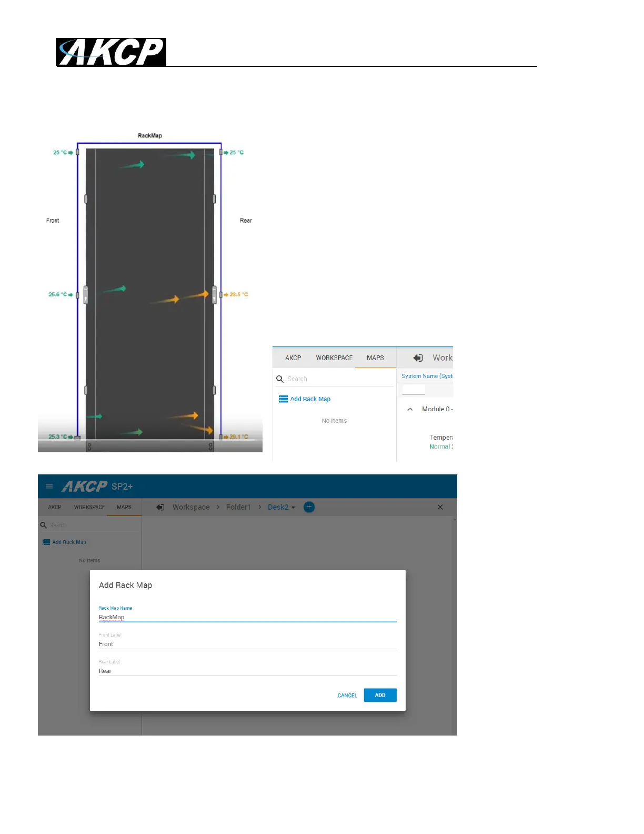Viewport: 644px width, 834px height.
Task: Open the WORKSPACE tab in the SP2+ window
Action: coord(89,507)
